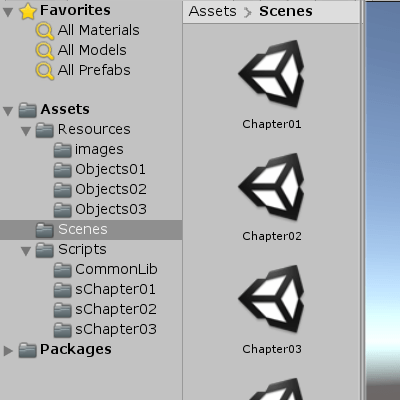
Task: Select the Objects02 folder
Action: 100,190
